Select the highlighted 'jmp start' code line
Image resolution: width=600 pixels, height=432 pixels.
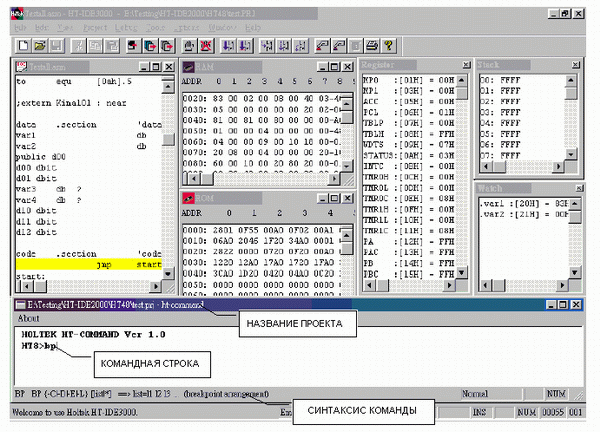[89, 264]
